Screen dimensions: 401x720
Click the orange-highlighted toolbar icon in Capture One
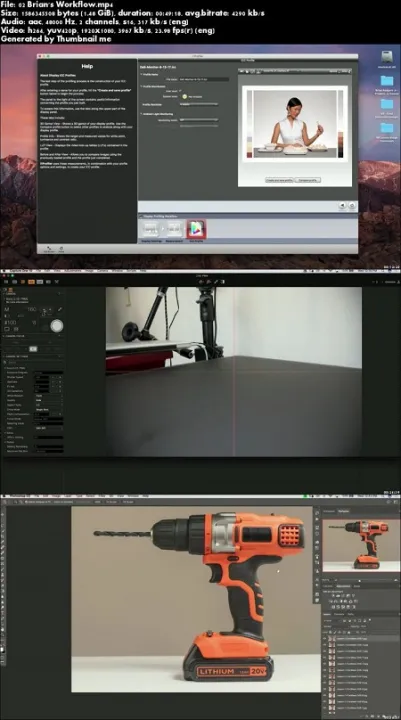[31, 281]
